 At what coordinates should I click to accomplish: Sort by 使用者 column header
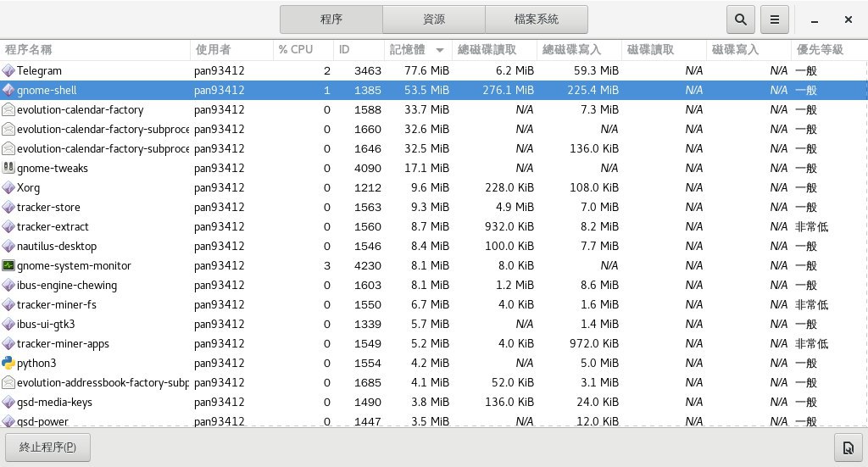(x=231, y=50)
